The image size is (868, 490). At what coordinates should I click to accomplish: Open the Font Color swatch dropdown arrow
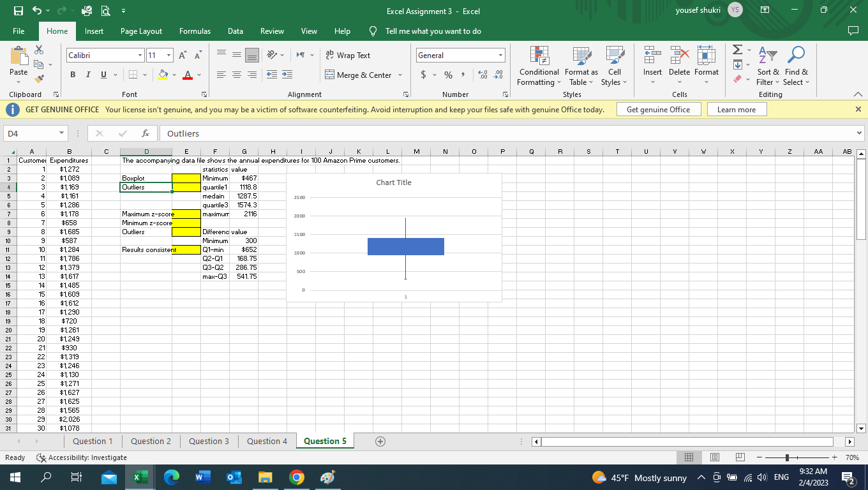coord(200,75)
